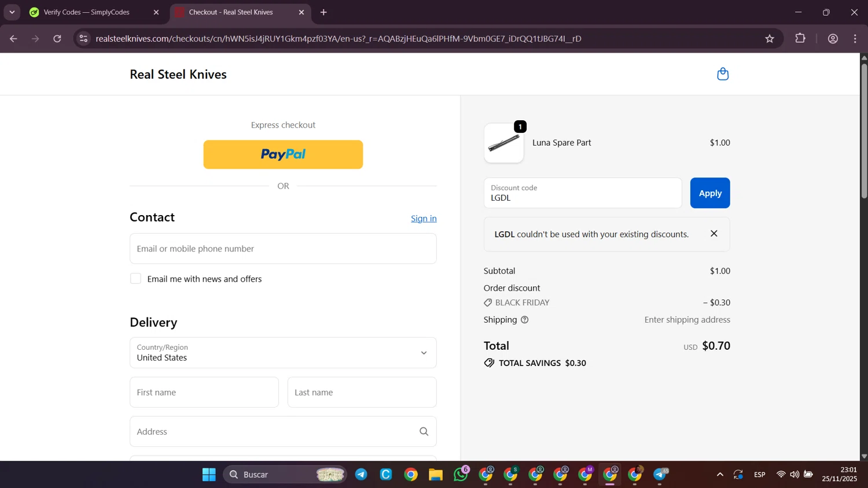Screen dimensions: 868x488
Task: Focus the Last name field
Action: pyautogui.click(x=362, y=393)
